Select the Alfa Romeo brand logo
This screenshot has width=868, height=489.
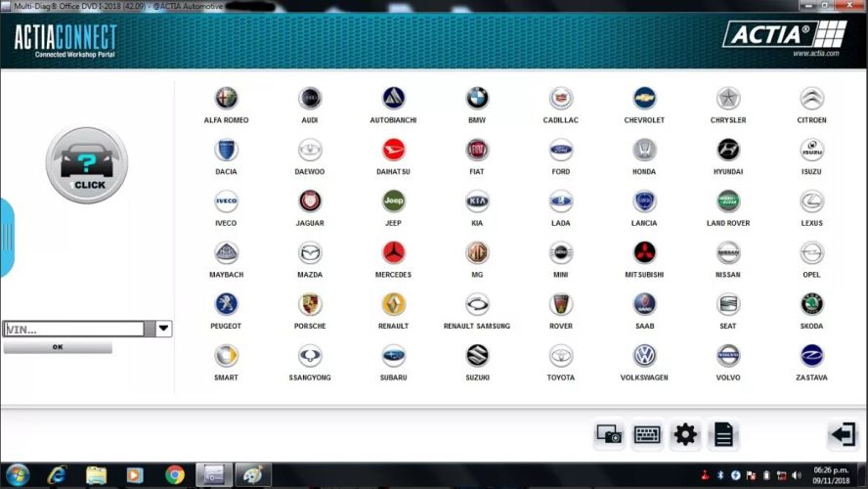click(x=226, y=99)
